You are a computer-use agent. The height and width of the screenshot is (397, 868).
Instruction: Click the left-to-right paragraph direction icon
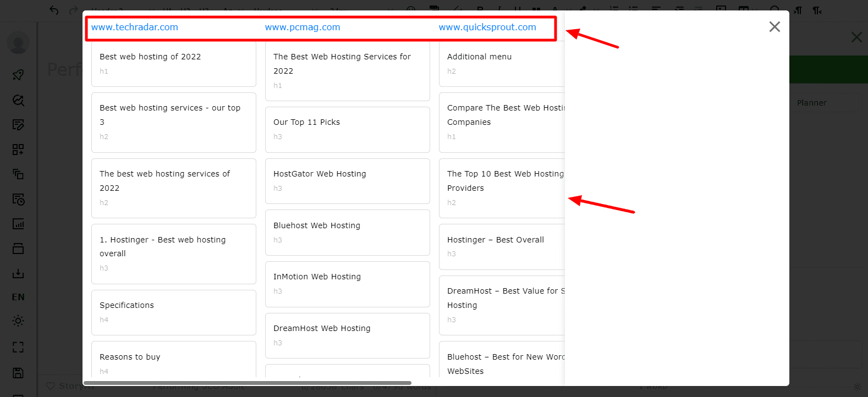point(798,10)
